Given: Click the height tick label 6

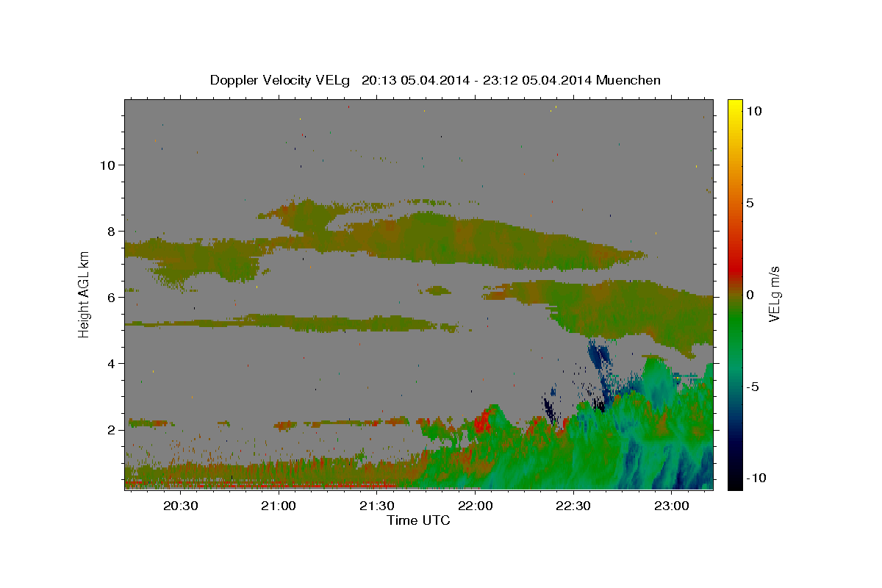Looking at the screenshot, I should [112, 297].
